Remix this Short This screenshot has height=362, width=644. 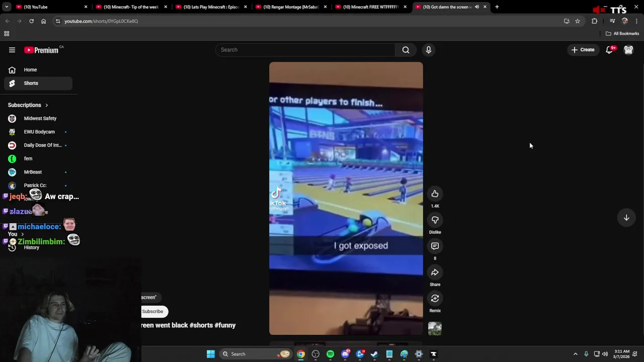pos(435,298)
